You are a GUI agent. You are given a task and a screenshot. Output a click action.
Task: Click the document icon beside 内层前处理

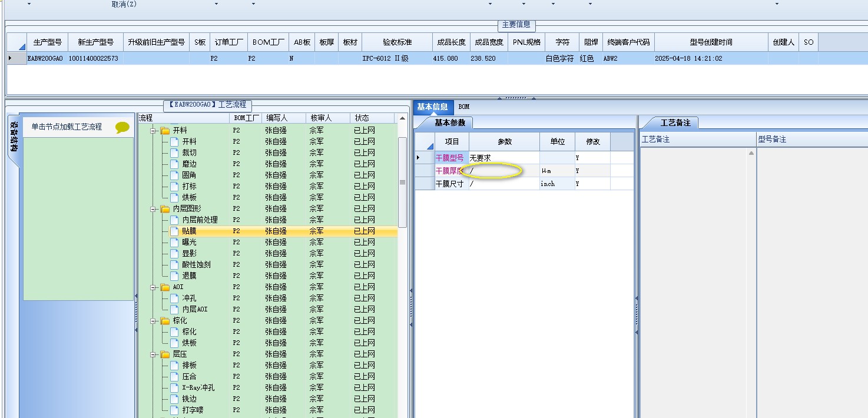coord(174,220)
